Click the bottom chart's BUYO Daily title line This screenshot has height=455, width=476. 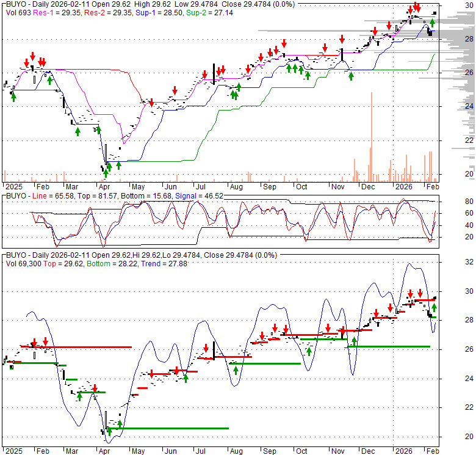point(142,255)
